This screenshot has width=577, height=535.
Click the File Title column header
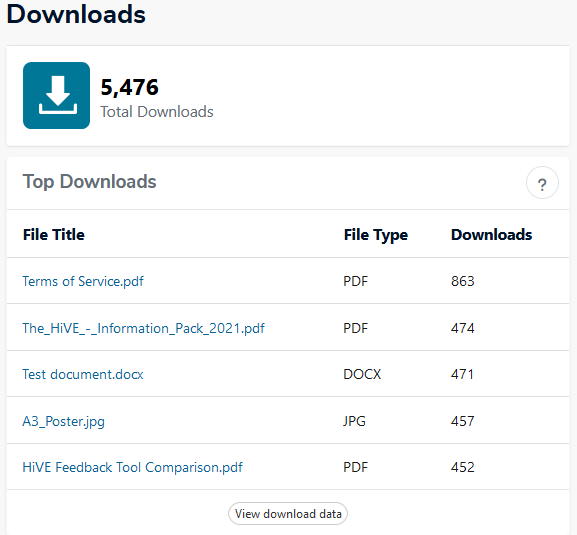coord(54,235)
